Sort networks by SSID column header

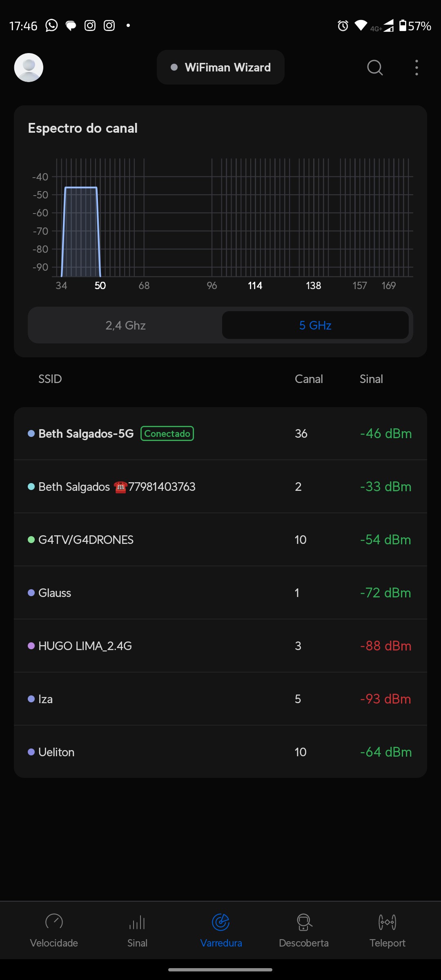point(50,379)
